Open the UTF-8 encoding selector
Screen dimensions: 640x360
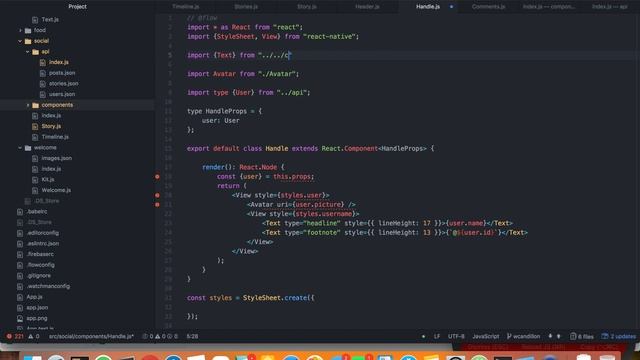pyautogui.click(x=456, y=336)
